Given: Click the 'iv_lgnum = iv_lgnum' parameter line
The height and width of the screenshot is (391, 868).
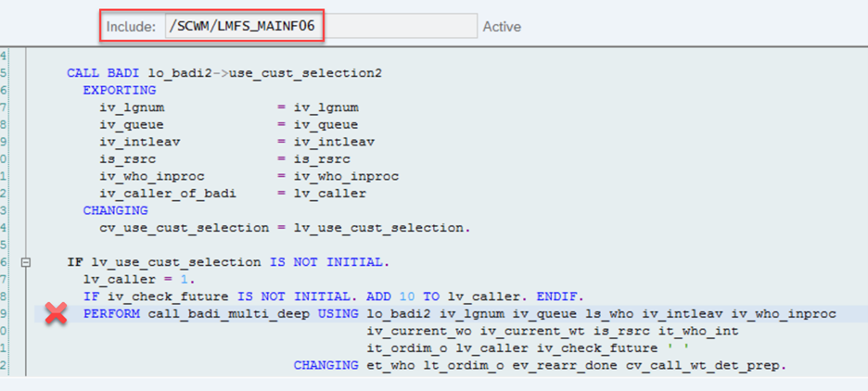Looking at the screenshot, I should point(229,107).
